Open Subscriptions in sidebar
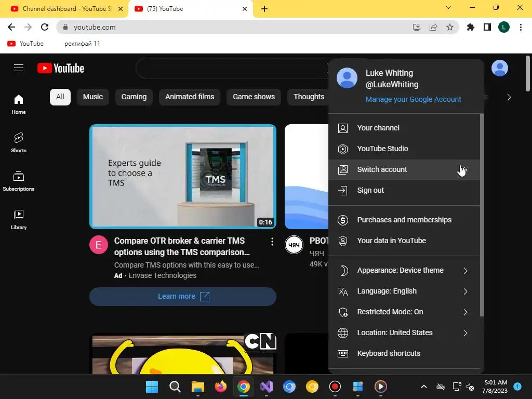 19,181
